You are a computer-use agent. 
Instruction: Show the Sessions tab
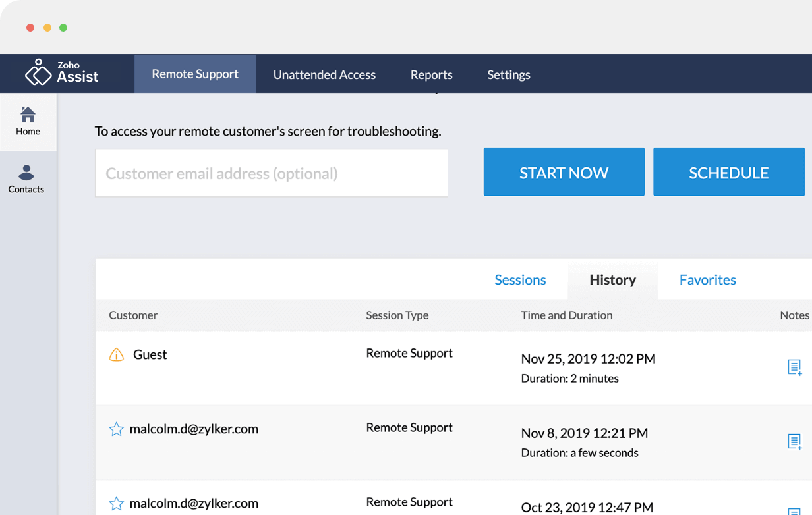click(x=520, y=280)
